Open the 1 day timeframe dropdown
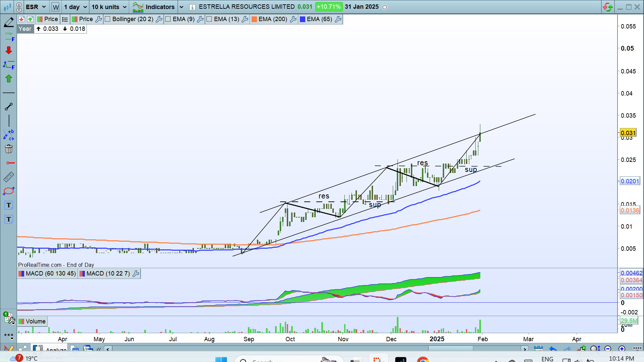644x362 pixels. [x=75, y=7]
